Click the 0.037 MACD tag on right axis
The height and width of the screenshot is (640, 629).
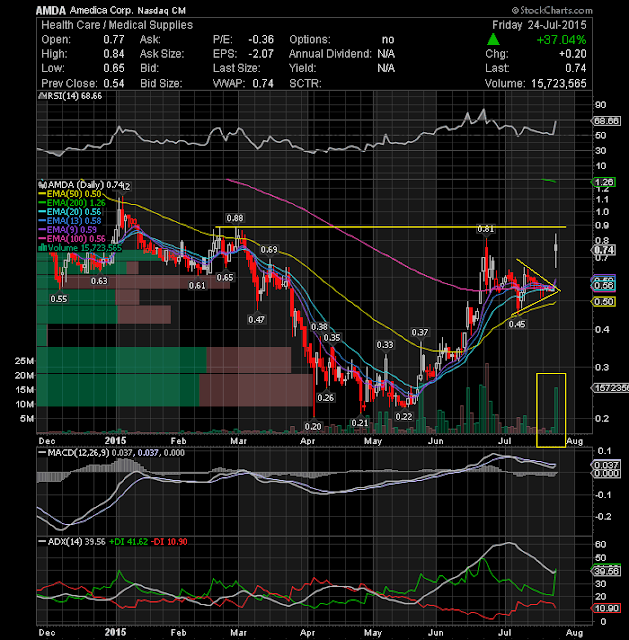pos(607,465)
